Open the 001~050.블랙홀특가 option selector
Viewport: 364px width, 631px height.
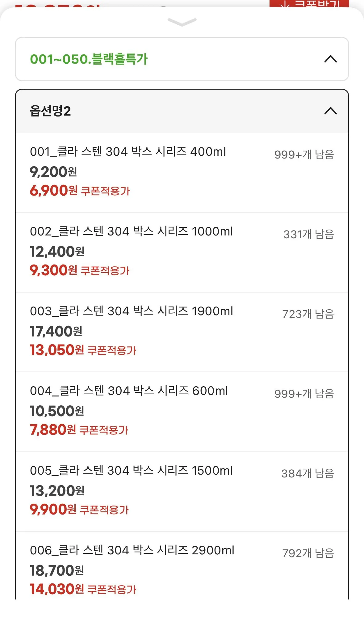coord(182,59)
